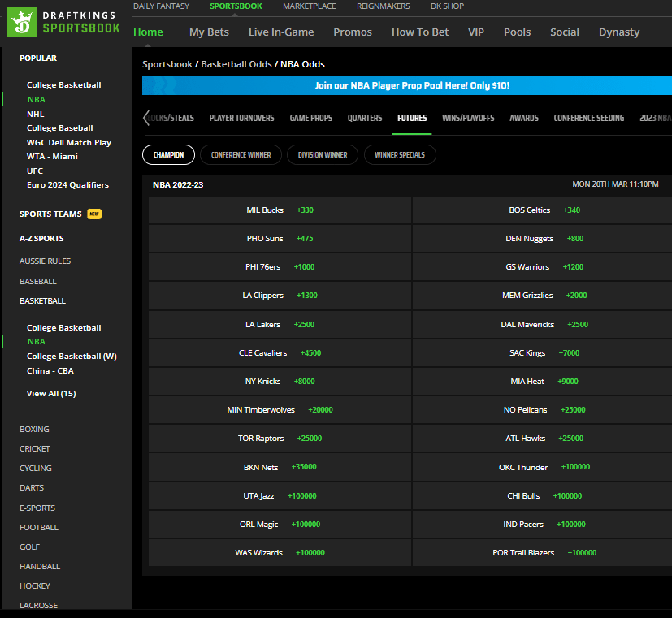Open the VIP page

(x=476, y=32)
